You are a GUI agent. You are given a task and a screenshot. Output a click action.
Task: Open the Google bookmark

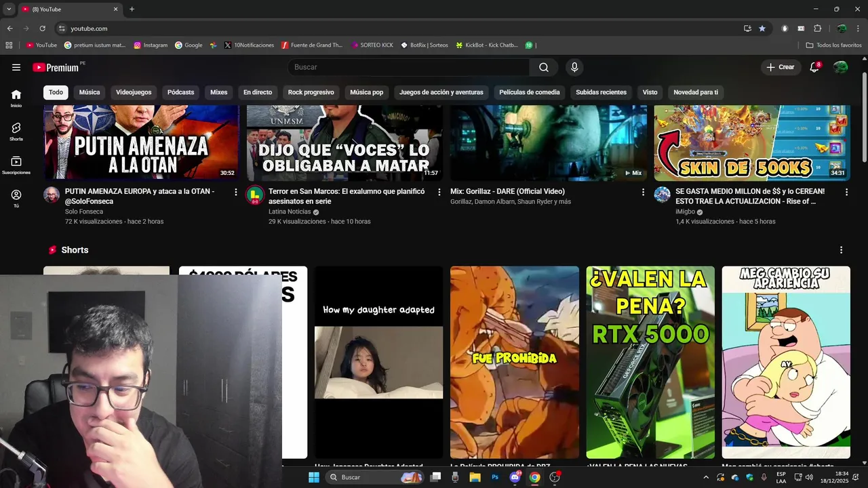tap(189, 45)
